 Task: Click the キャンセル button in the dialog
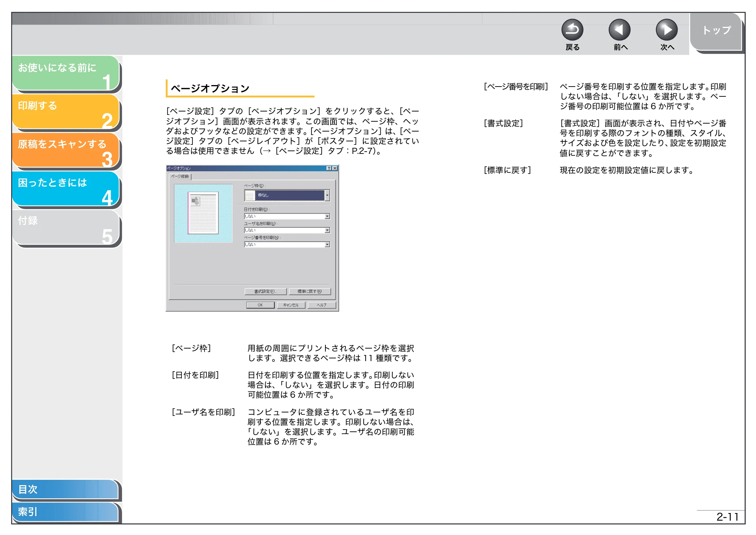click(291, 305)
